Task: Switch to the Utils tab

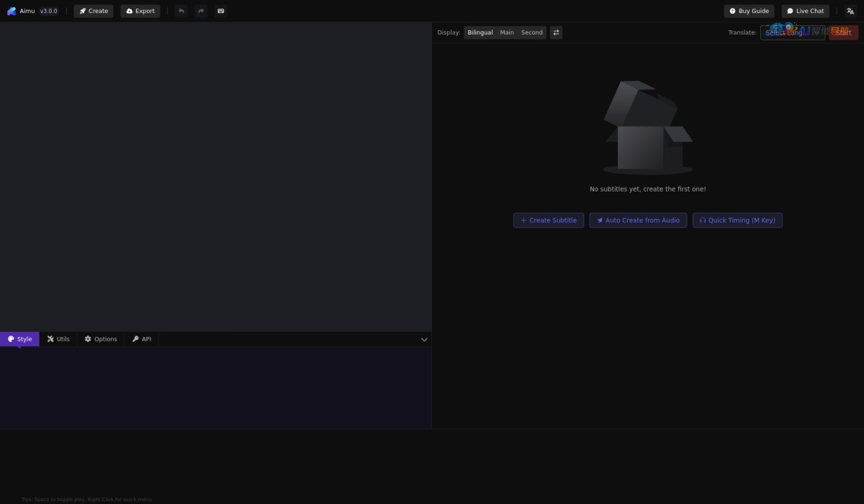Action: tap(59, 339)
